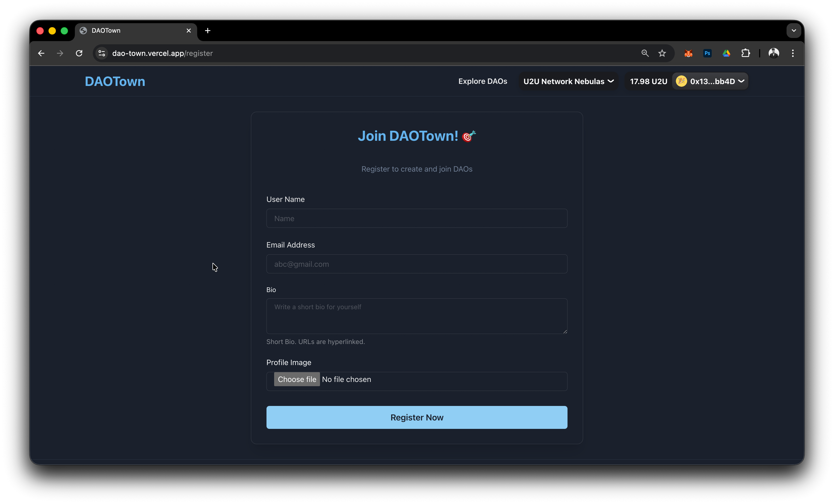
Task: Click the zoom magnifier icon in address bar
Action: [x=645, y=53]
